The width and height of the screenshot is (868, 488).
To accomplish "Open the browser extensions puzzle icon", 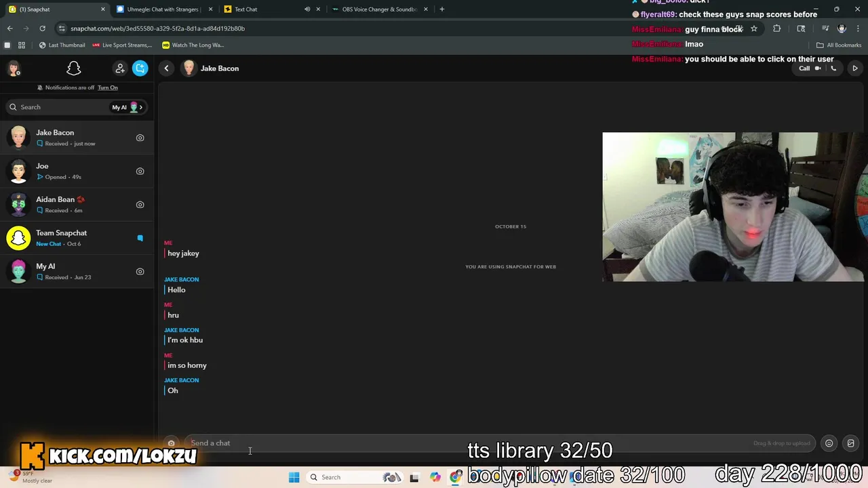I will 776,28.
